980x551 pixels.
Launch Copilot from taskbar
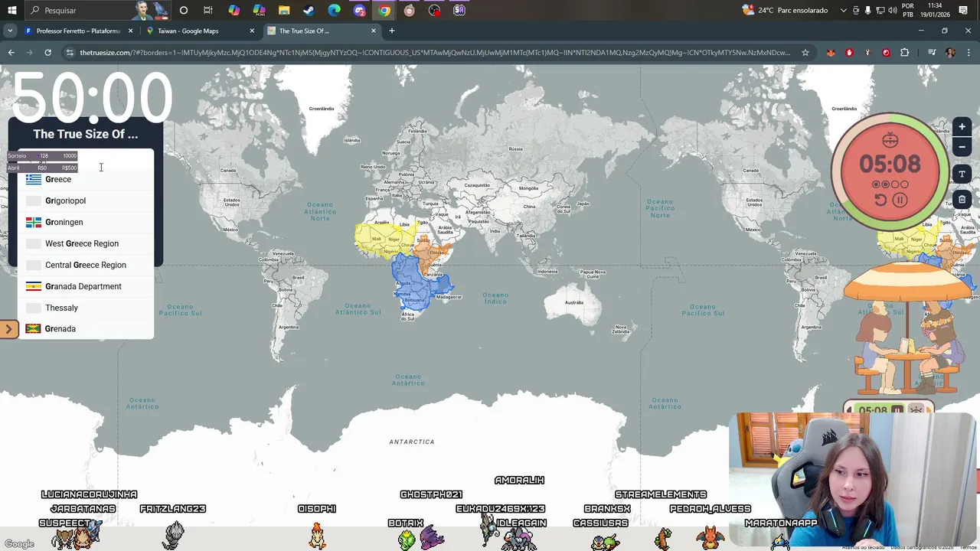tap(234, 10)
